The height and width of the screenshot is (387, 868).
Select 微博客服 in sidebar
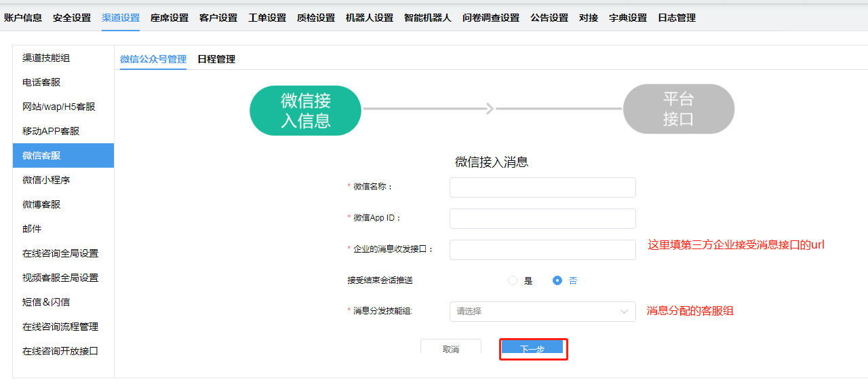[x=63, y=204]
